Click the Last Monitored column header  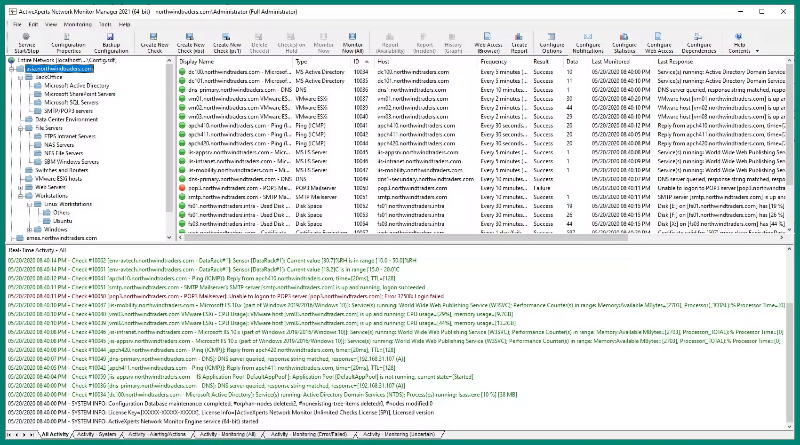pyautogui.click(x=621, y=62)
